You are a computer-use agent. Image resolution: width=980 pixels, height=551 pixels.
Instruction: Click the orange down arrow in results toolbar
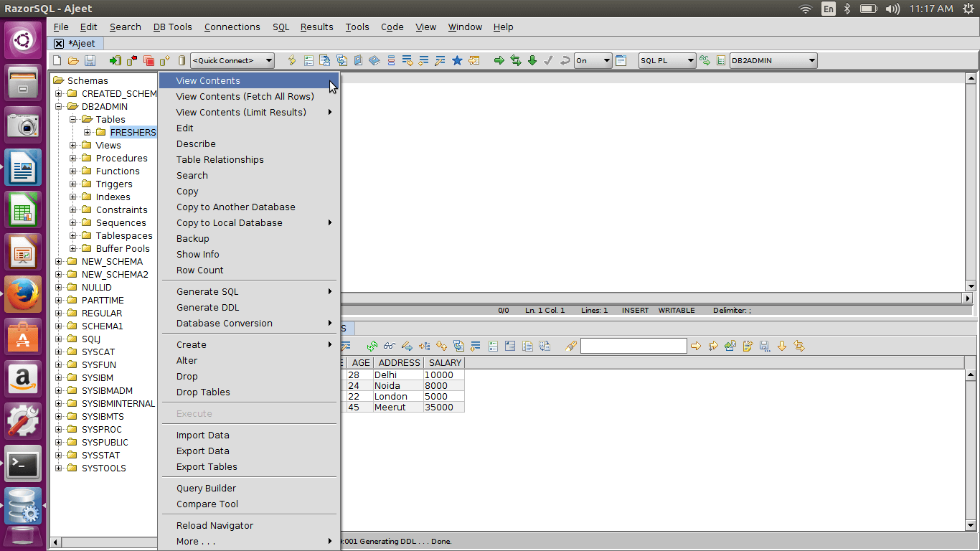[782, 346]
